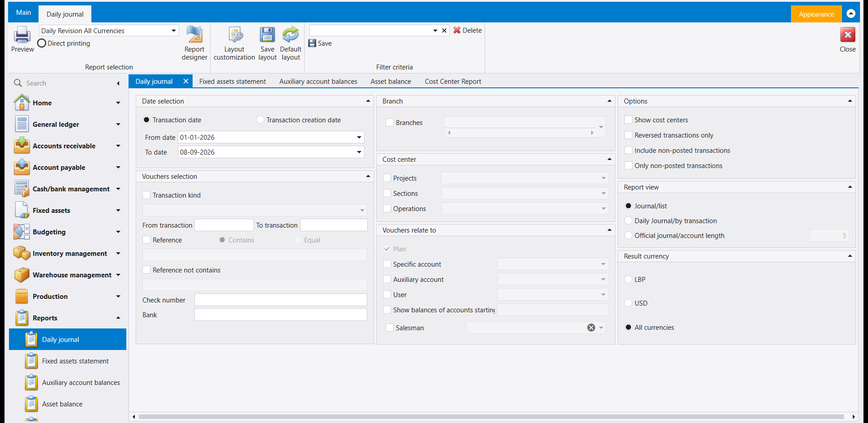The image size is (868, 423).
Task: Enable Show cost centers option
Action: pyautogui.click(x=628, y=120)
